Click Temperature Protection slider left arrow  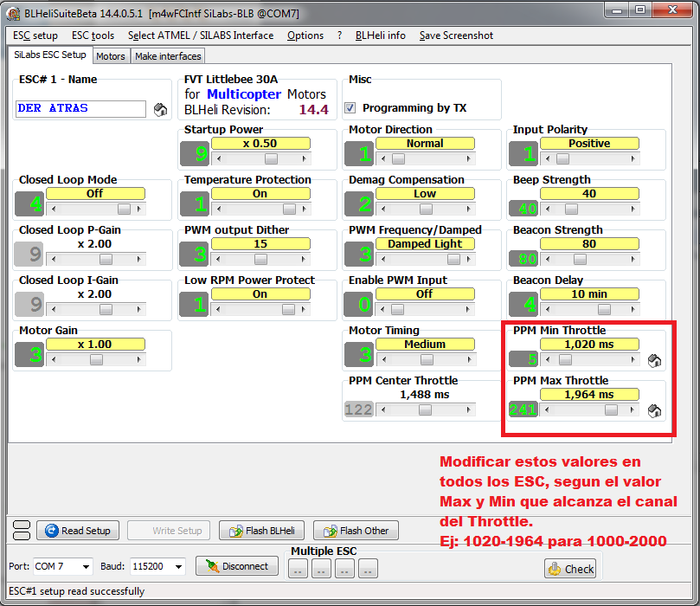pos(218,209)
